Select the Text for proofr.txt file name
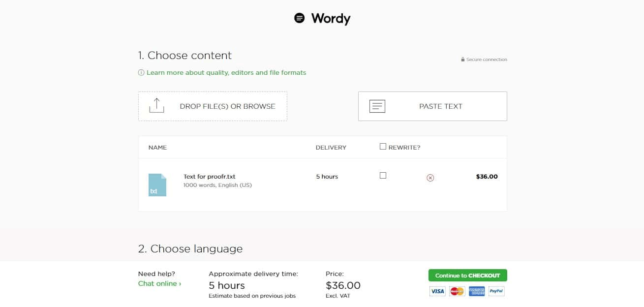 pos(209,176)
